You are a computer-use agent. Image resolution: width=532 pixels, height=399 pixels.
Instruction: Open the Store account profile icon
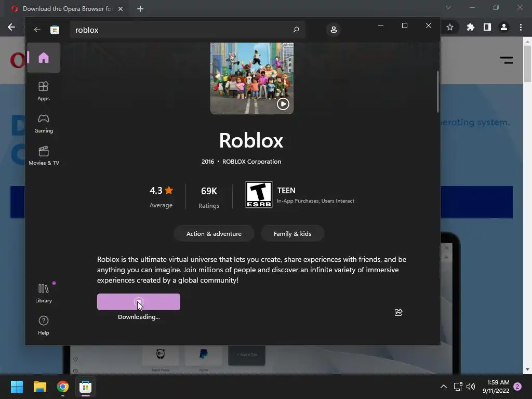click(334, 30)
